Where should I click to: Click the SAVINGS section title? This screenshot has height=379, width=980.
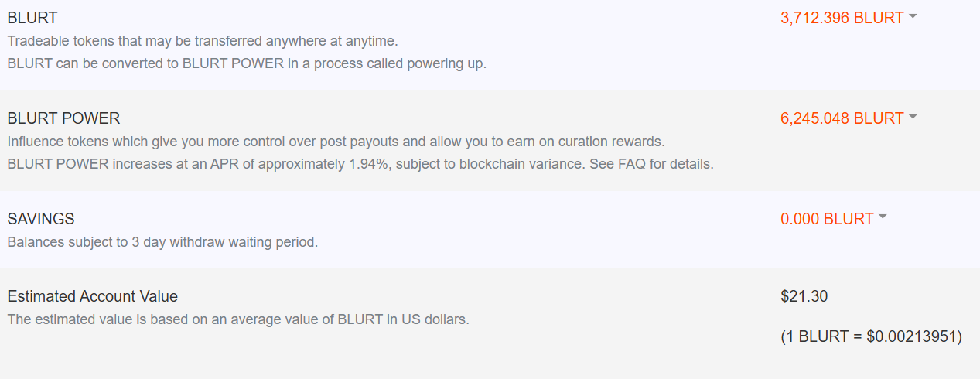point(41,219)
